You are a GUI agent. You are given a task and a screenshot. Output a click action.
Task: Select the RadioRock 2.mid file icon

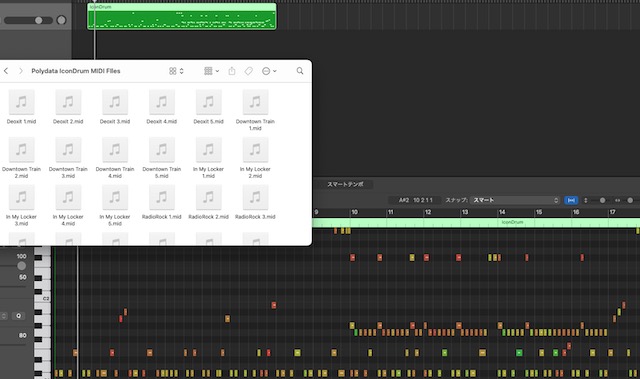click(209, 197)
